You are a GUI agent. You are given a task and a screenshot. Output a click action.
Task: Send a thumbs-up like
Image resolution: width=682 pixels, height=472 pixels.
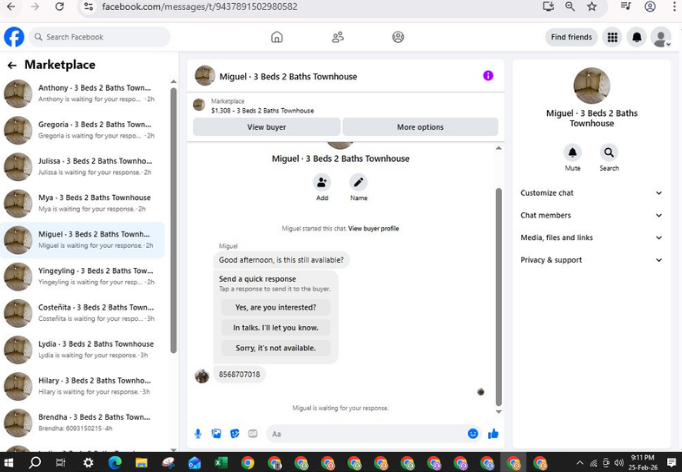[493, 434]
